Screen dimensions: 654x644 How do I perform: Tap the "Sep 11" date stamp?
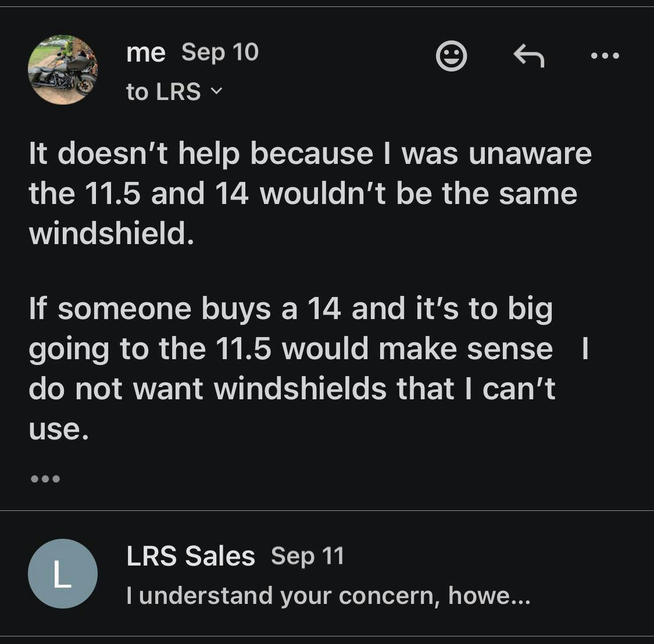pos(308,556)
